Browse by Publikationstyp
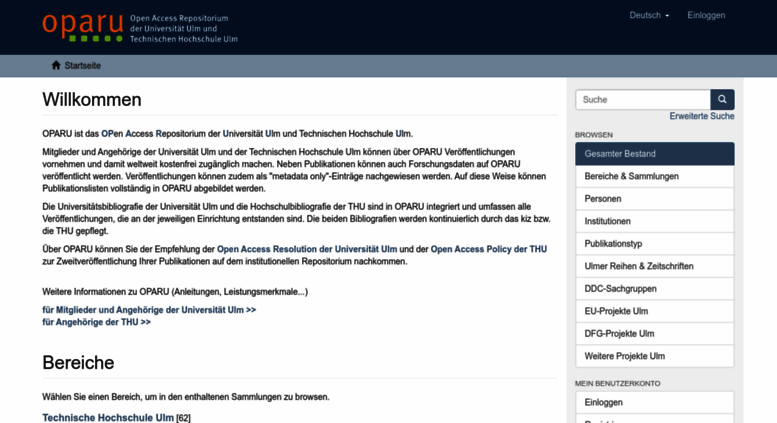777x423 pixels. tap(655, 244)
